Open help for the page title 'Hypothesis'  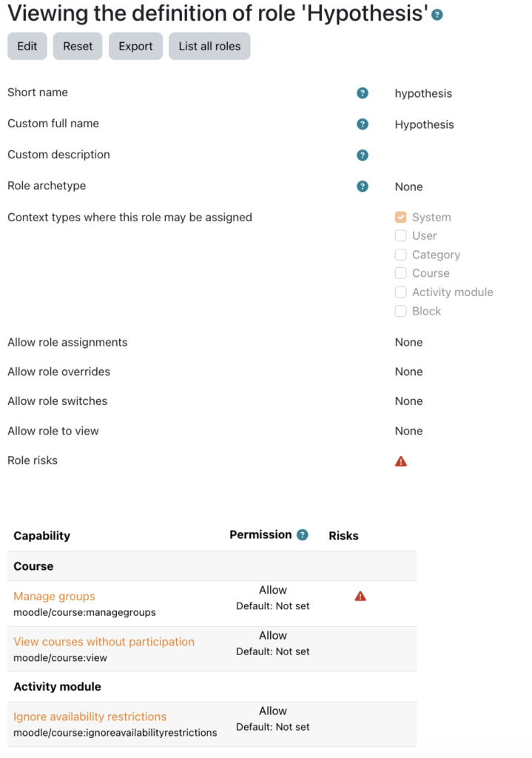click(437, 13)
